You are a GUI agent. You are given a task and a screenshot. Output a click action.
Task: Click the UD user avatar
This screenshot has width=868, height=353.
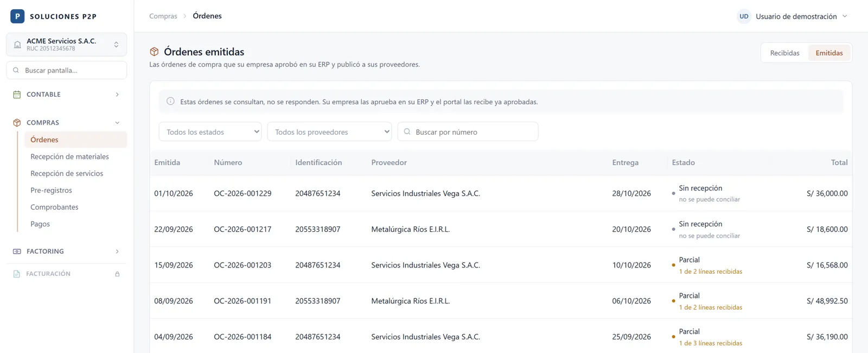pyautogui.click(x=744, y=16)
